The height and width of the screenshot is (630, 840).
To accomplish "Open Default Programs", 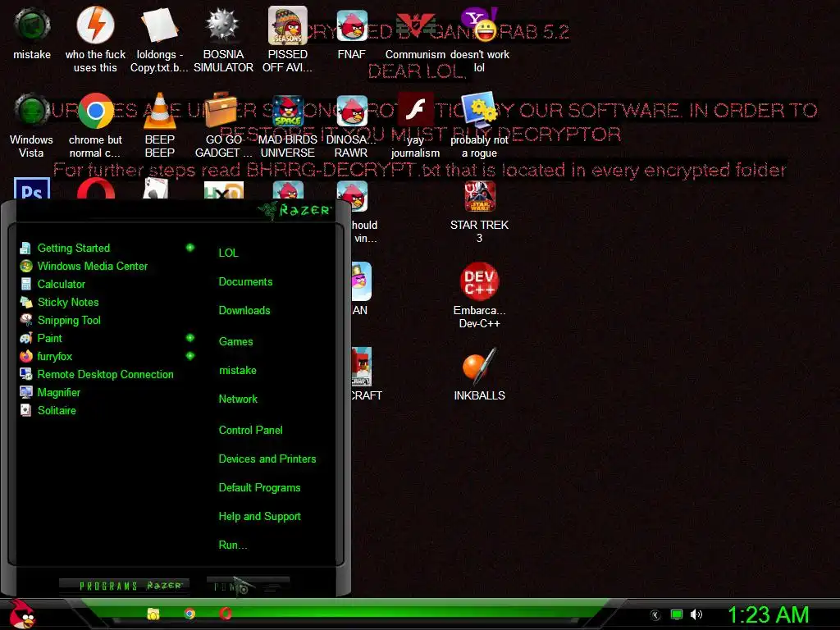I will pos(259,488).
